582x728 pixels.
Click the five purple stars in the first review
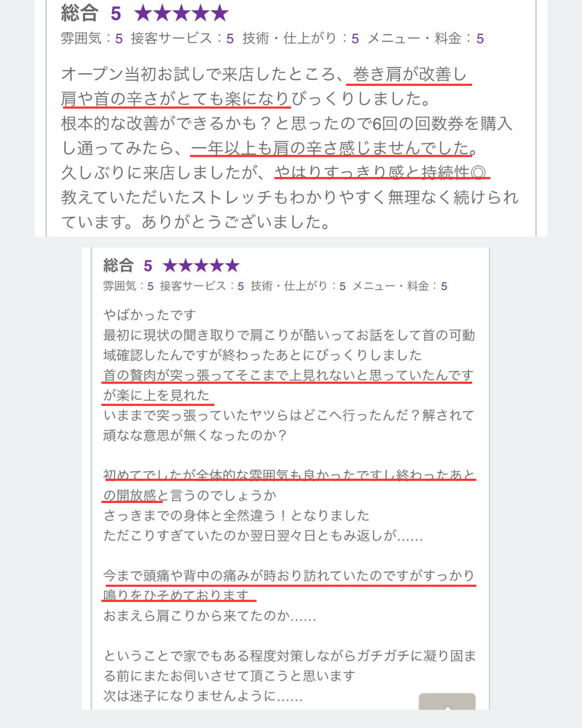coord(182,13)
